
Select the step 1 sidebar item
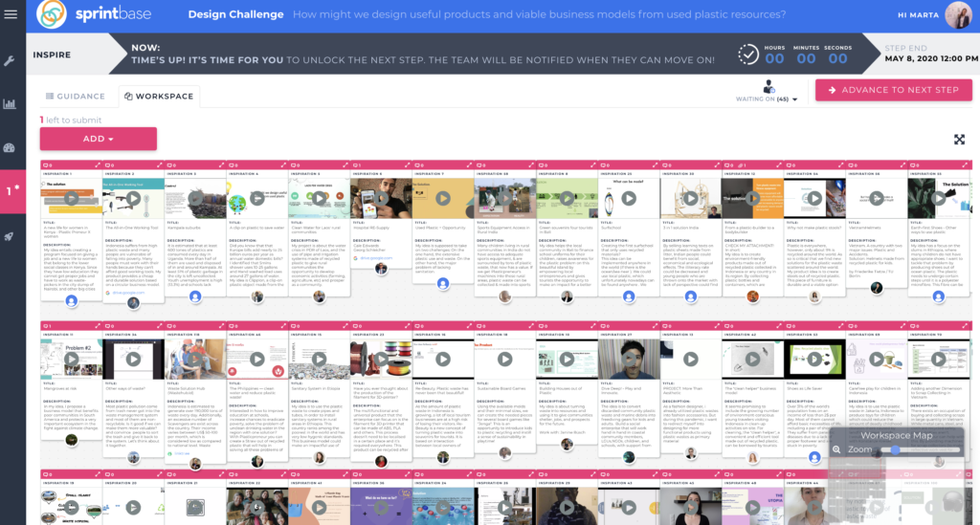pos(12,191)
